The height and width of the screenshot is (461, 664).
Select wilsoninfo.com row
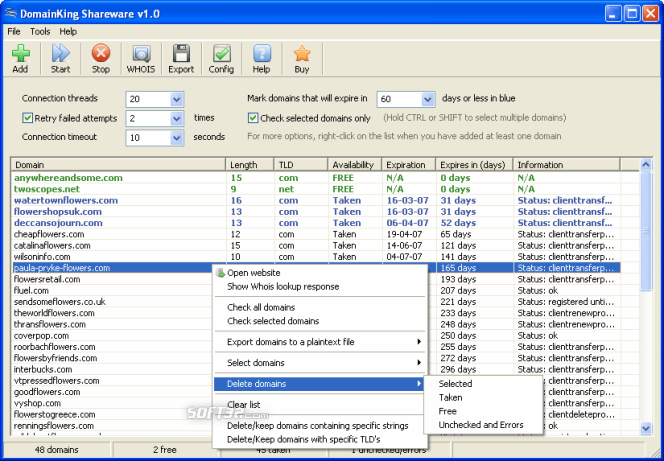[x=316, y=257]
